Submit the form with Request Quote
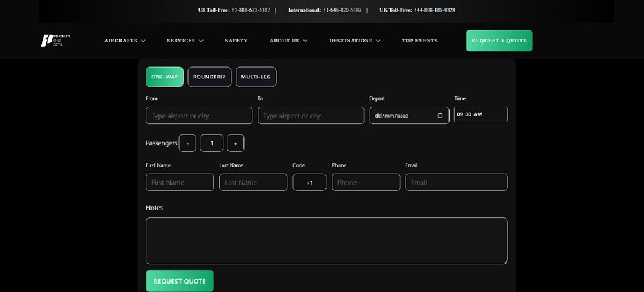 click(180, 281)
